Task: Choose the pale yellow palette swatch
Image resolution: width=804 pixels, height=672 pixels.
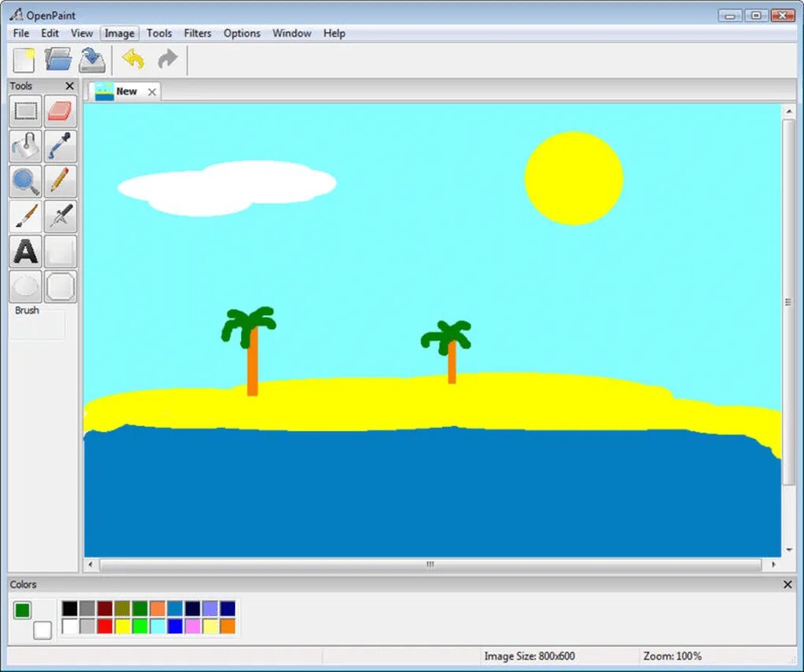Action: [x=210, y=626]
